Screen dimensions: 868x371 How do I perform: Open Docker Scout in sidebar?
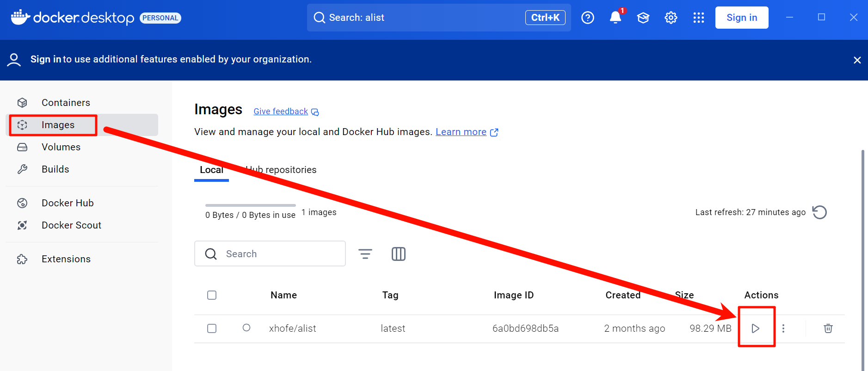pyautogui.click(x=82, y=225)
